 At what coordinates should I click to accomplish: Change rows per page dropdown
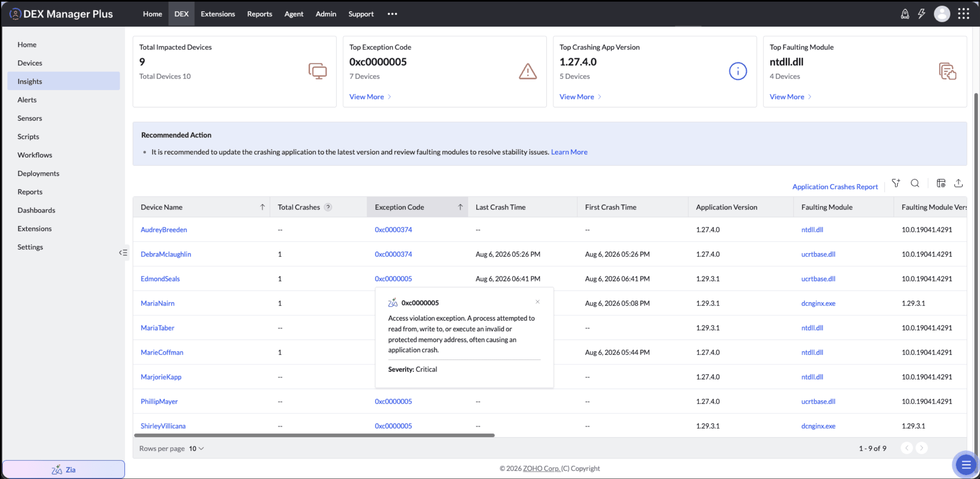coord(196,449)
